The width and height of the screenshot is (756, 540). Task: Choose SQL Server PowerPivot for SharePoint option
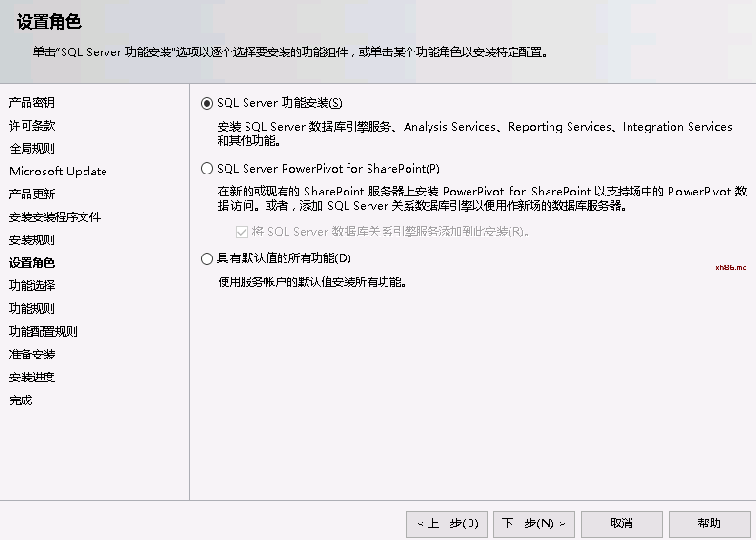pyautogui.click(x=207, y=168)
